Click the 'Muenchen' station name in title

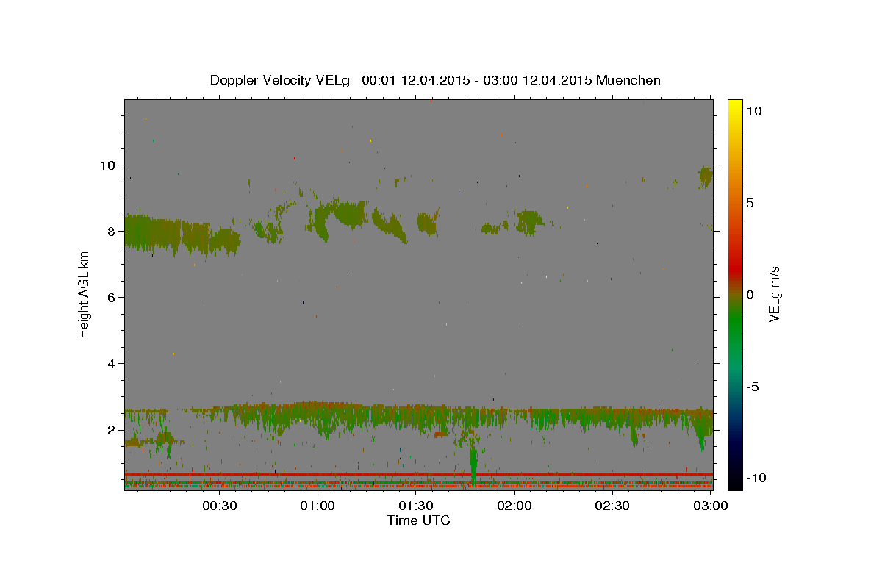click(628, 80)
